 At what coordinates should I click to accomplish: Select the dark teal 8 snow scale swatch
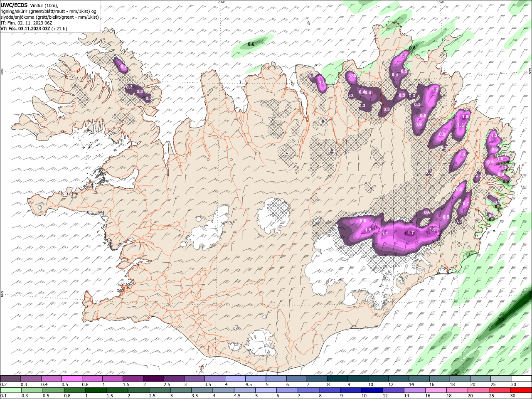click(337, 379)
